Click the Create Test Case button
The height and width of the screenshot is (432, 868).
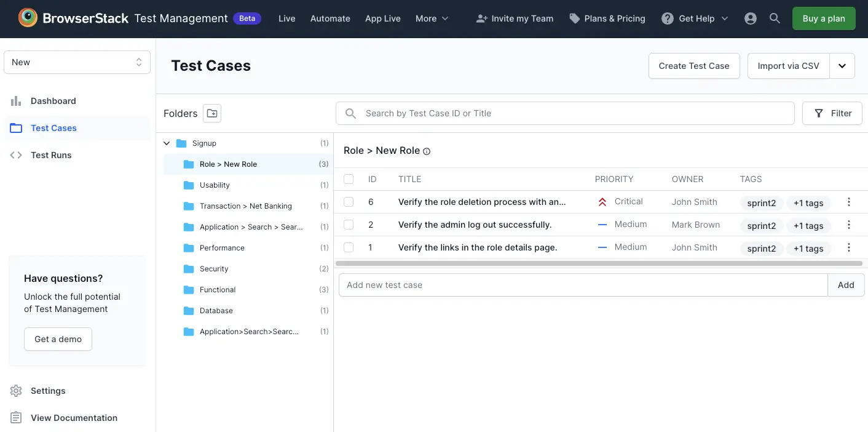click(x=693, y=66)
